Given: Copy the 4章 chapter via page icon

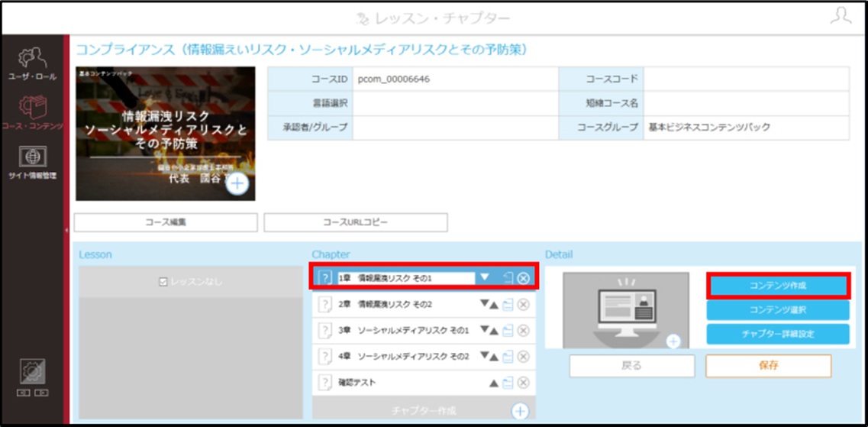Looking at the screenshot, I should coord(508,356).
